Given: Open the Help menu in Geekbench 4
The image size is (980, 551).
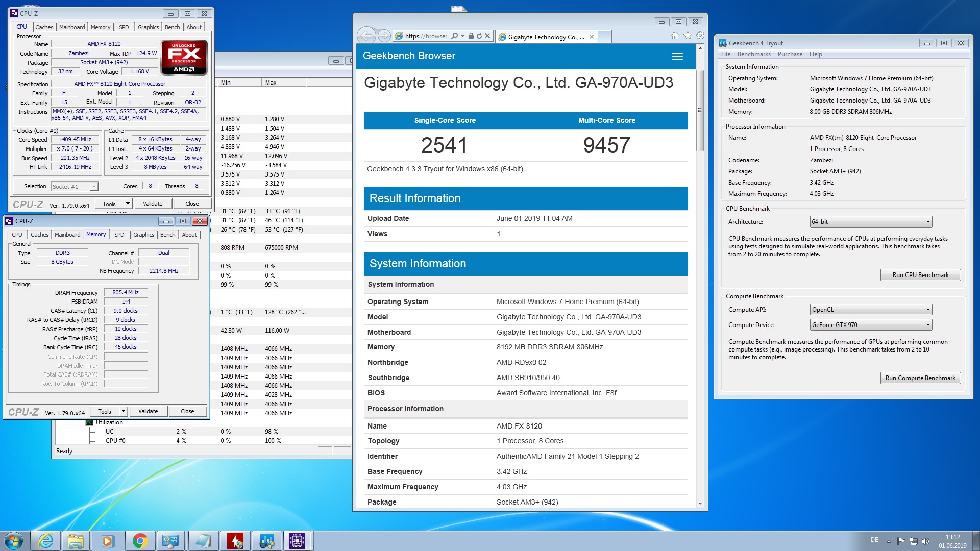Looking at the screenshot, I should [816, 54].
